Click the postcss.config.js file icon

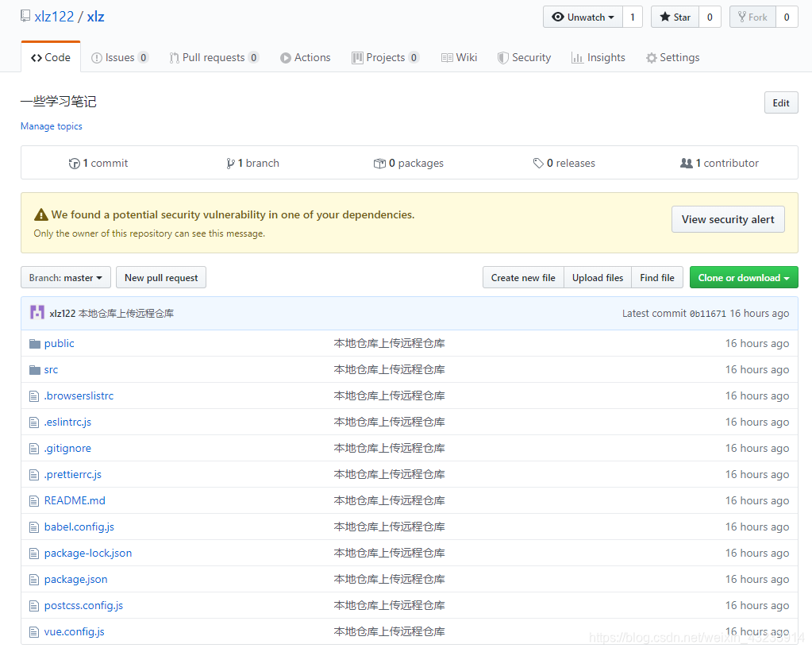[34, 606]
